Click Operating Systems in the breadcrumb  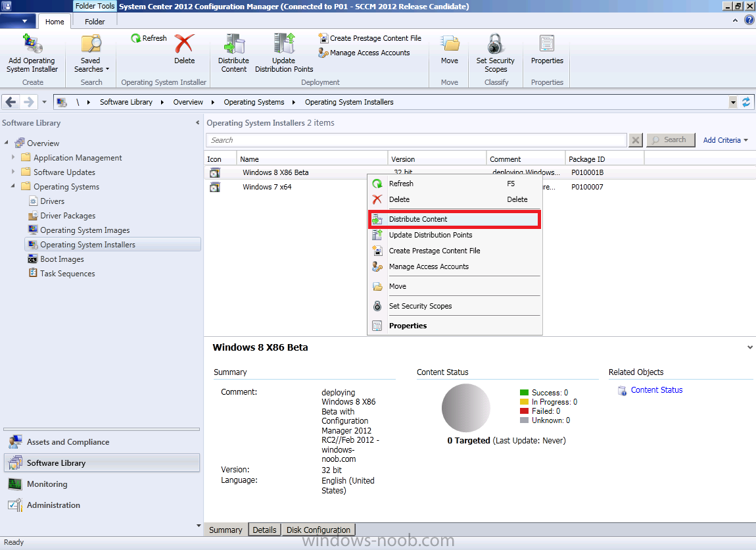[x=254, y=102]
